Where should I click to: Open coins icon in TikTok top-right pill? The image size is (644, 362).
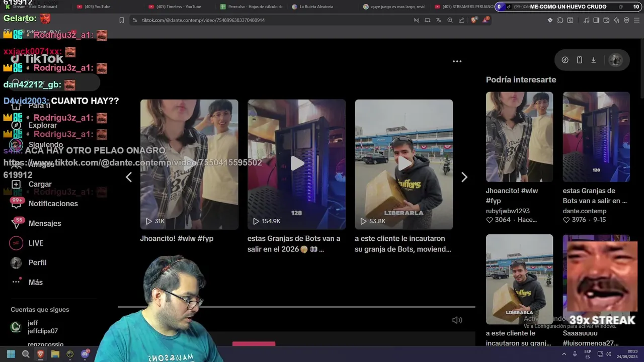click(565, 60)
